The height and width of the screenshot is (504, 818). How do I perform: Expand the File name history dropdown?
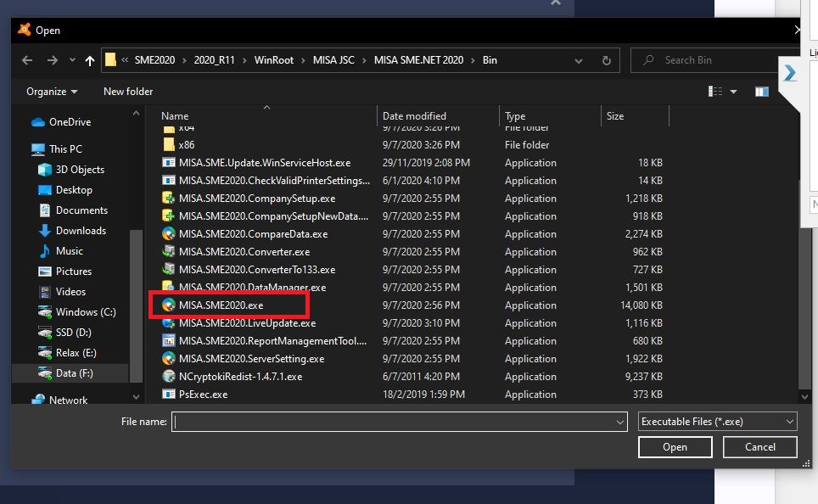(620, 422)
